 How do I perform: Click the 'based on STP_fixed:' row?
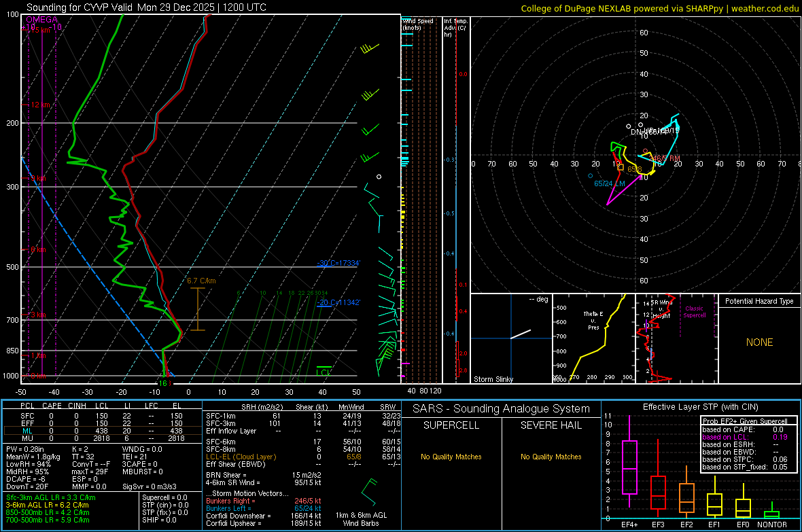[x=745, y=467]
